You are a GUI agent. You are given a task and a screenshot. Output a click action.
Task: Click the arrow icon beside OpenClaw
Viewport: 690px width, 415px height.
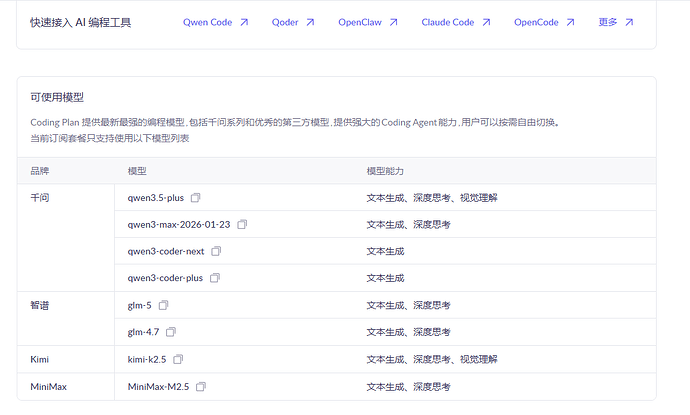[393, 22]
